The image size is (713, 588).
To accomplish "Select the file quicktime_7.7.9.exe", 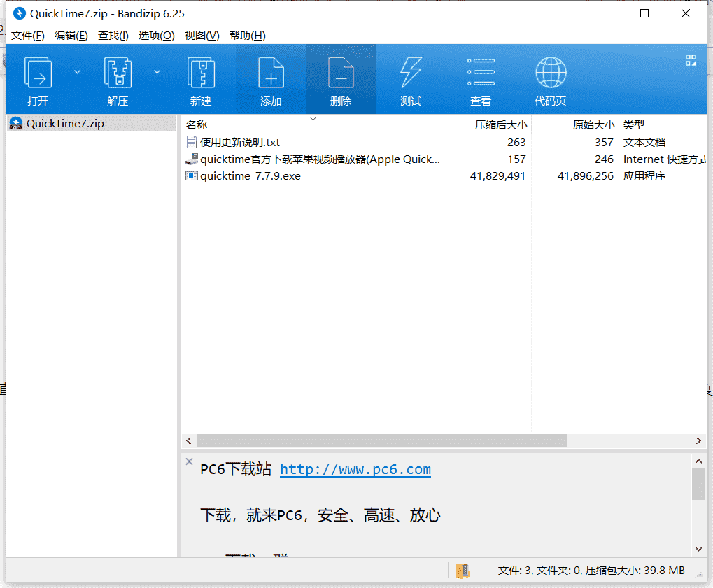I will pyautogui.click(x=250, y=176).
